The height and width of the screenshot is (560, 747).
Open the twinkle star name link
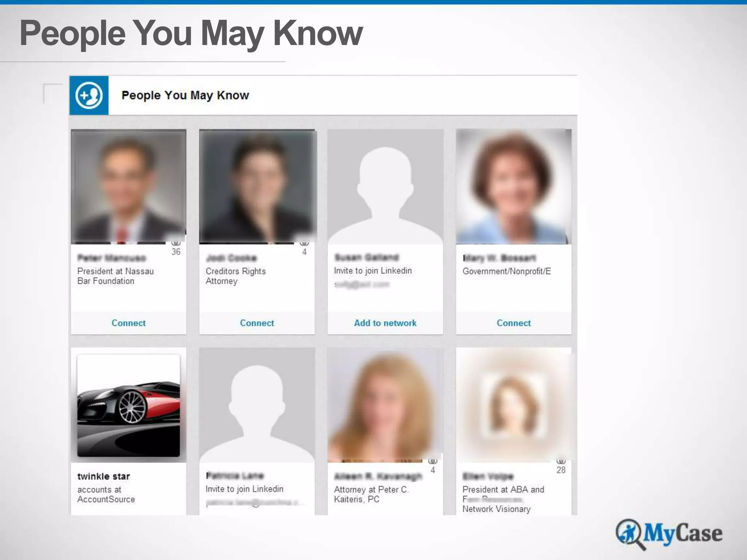coord(104,477)
